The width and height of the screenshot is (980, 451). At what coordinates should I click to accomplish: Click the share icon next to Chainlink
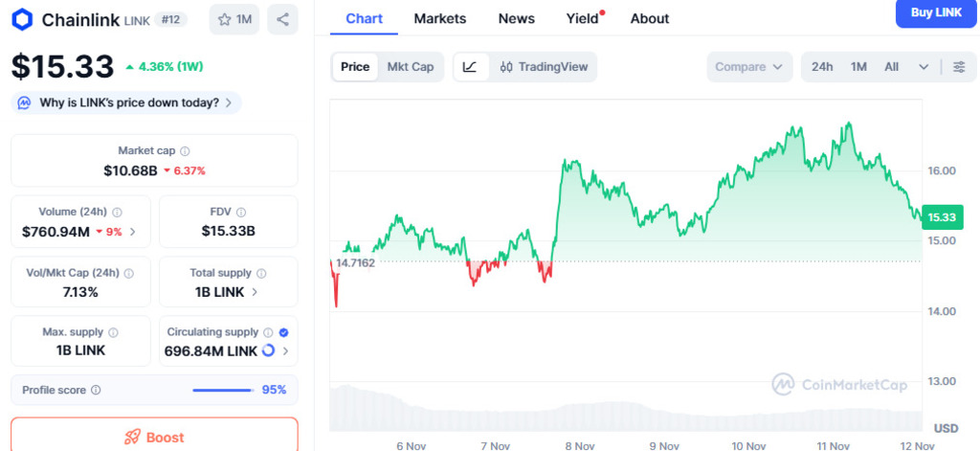pyautogui.click(x=282, y=19)
